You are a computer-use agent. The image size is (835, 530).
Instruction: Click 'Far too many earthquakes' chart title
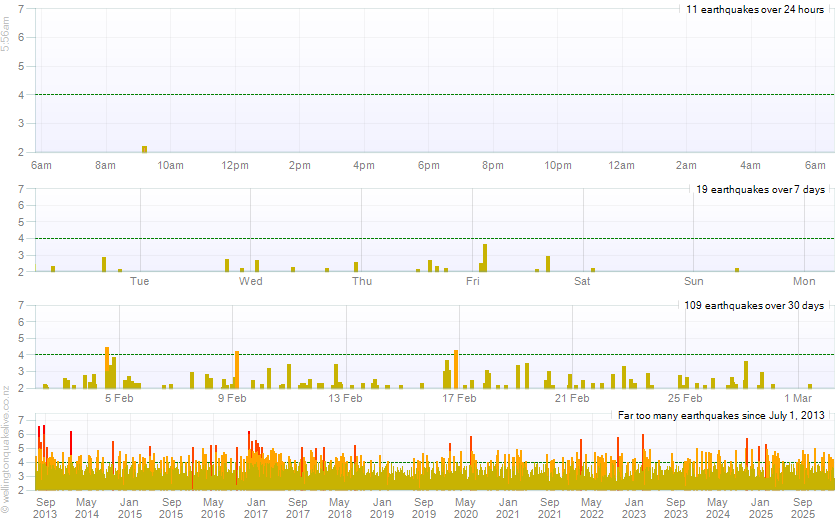(x=720, y=415)
